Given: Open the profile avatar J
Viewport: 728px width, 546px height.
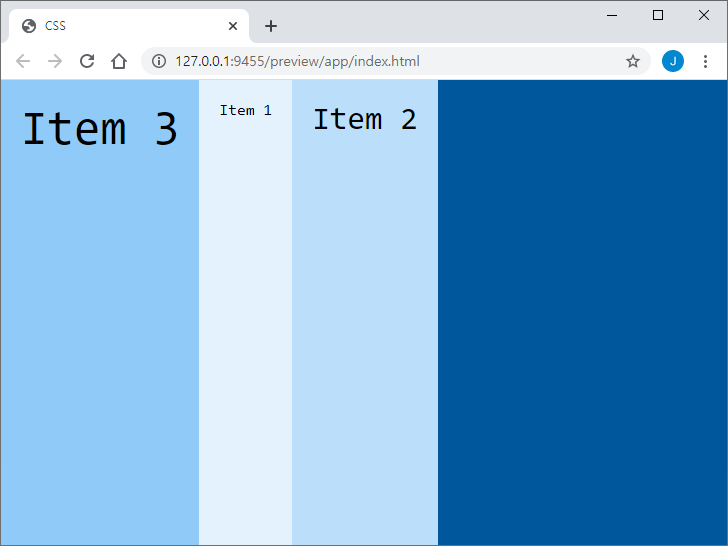Looking at the screenshot, I should click(673, 61).
